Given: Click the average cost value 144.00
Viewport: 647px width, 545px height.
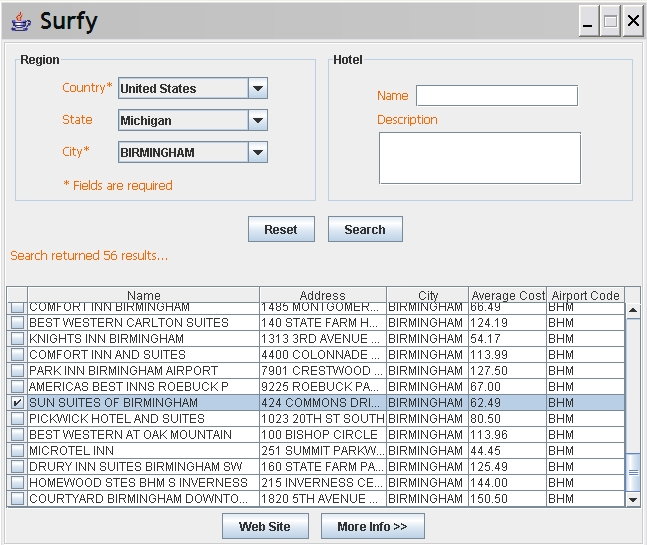Looking at the screenshot, I should pos(508,483).
